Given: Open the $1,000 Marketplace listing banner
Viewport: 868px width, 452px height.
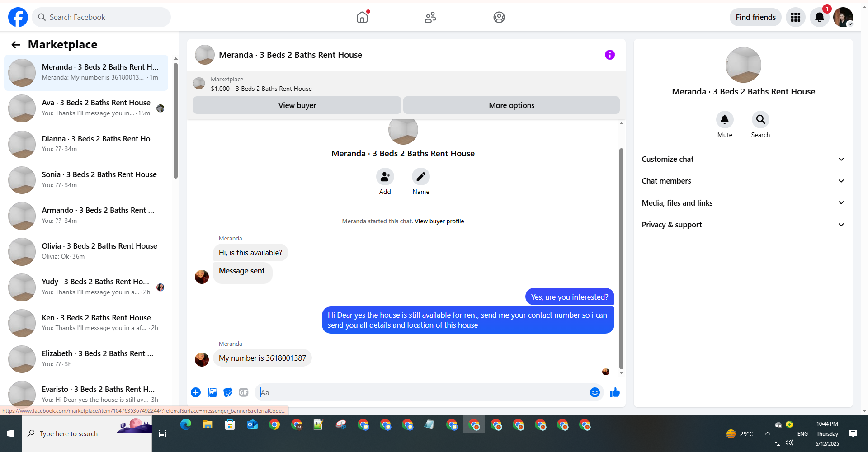Looking at the screenshot, I should tap(406, 84).
